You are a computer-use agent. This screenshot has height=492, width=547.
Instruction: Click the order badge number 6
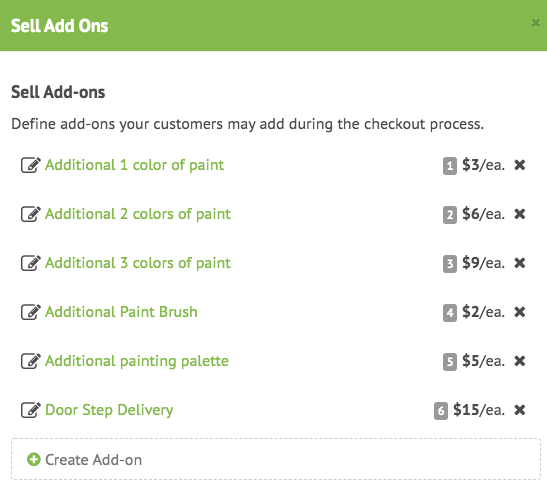[x=441, y=411]
